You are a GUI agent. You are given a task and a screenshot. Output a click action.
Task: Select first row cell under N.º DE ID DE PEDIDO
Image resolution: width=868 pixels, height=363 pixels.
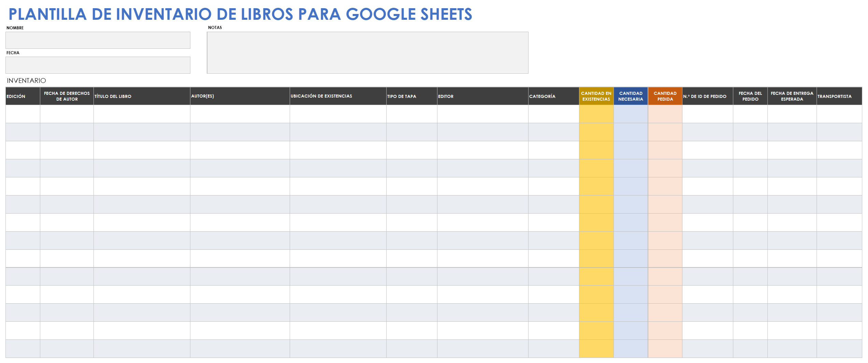click(708, 114)
